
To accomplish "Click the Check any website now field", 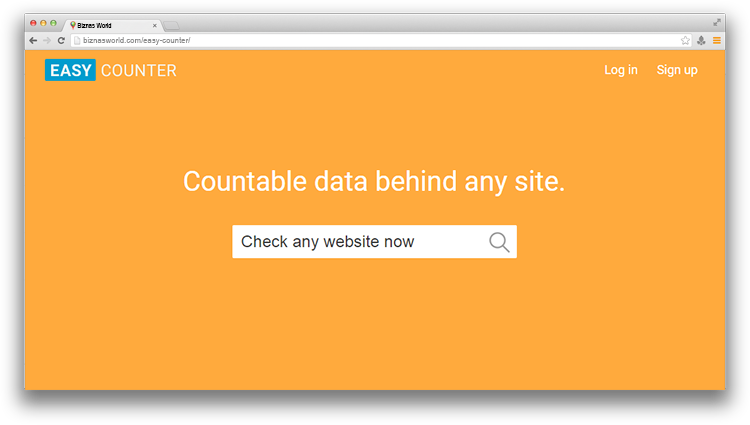I will [375, 242].
